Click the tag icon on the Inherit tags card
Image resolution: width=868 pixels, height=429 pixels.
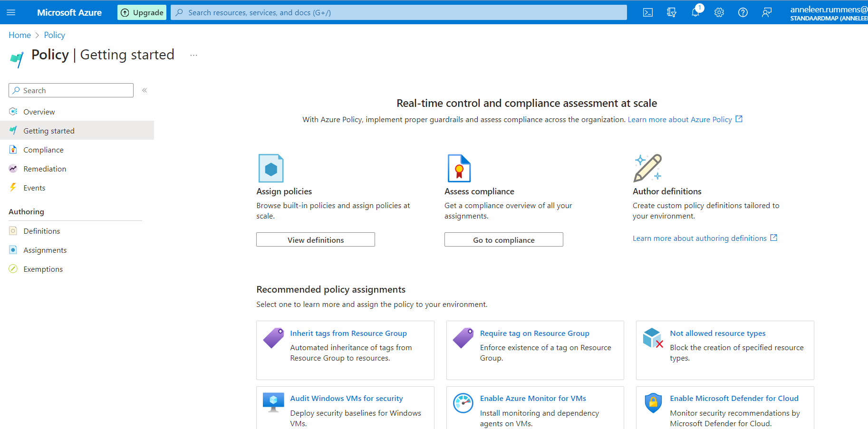click(274, 338)
